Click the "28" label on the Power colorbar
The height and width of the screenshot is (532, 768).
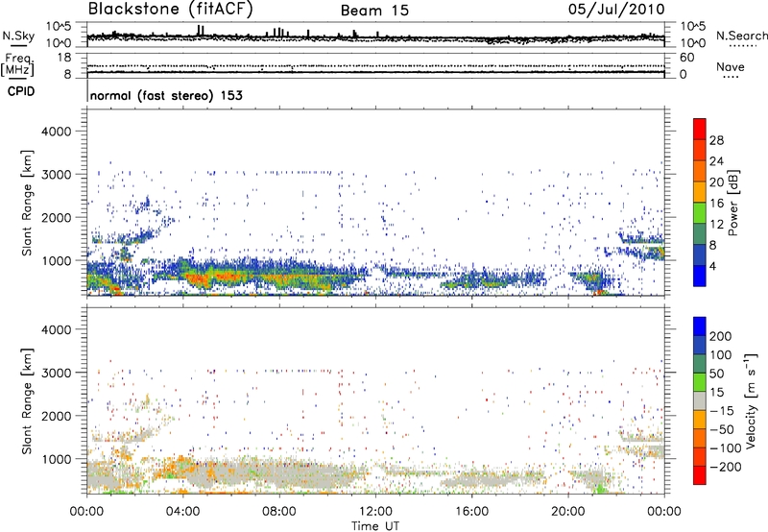pos(716,140)
